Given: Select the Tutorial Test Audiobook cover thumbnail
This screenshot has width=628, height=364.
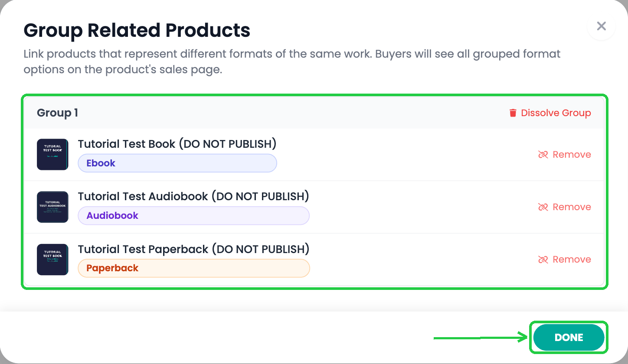Looking at the screenshot, I should click(x=52, y=207).
